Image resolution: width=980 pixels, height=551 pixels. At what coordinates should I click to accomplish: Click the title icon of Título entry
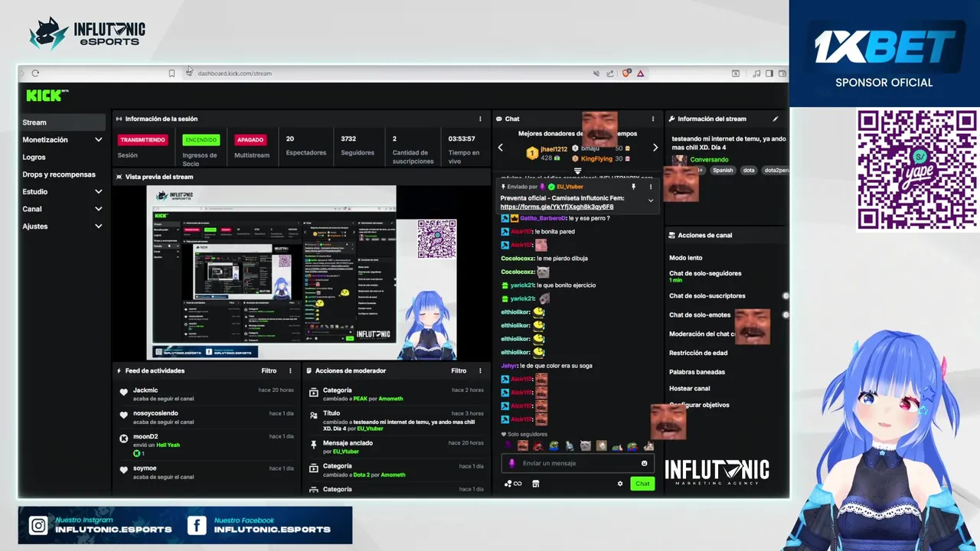pyautogui.click(x=314, y=414)
